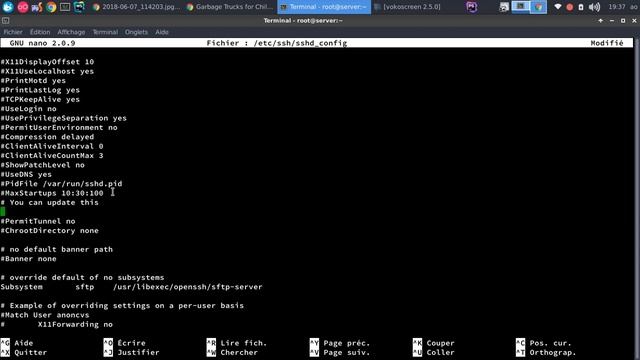The image size is (640, 360).
Task: Open the Fichier menu
Action: 13,32
